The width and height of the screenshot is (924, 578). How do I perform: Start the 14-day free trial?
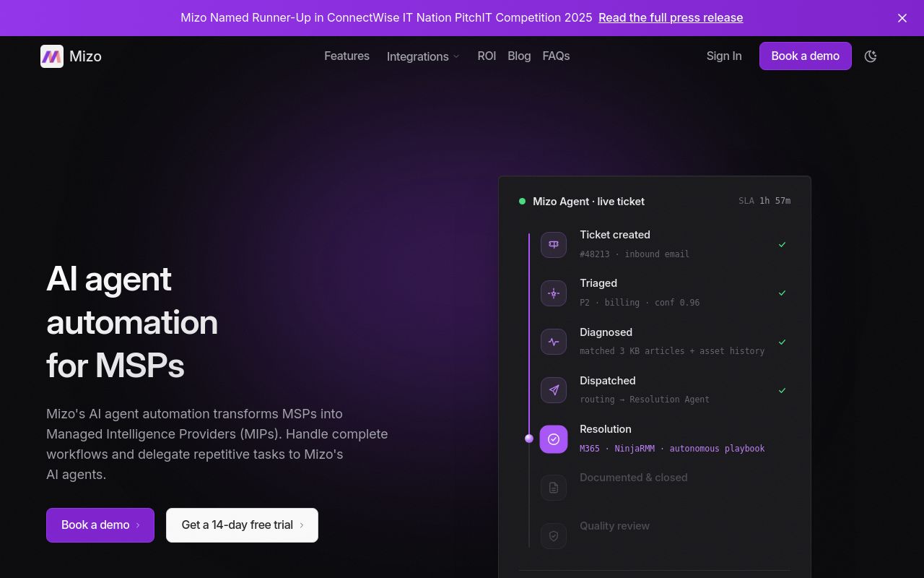pos(242,525)
